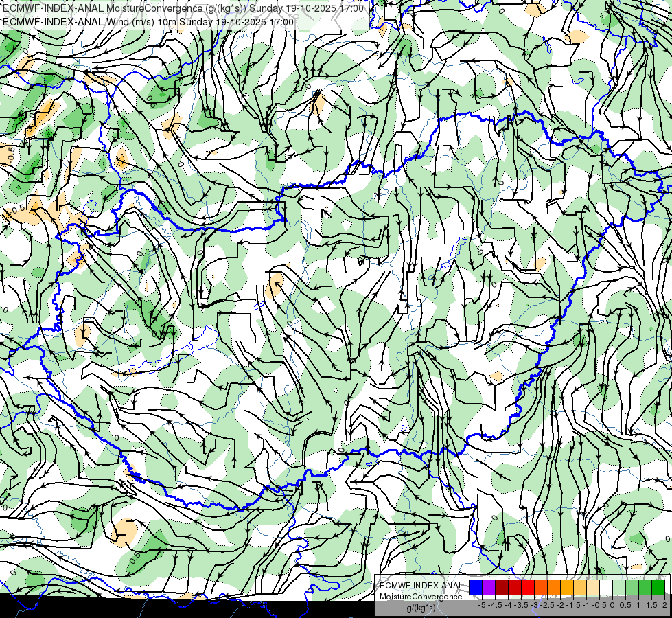This screenshot has width=672, height=618.
Task: Click the pale peach swatch (-1 to -0.5)
Action: (x=593, y=587)
